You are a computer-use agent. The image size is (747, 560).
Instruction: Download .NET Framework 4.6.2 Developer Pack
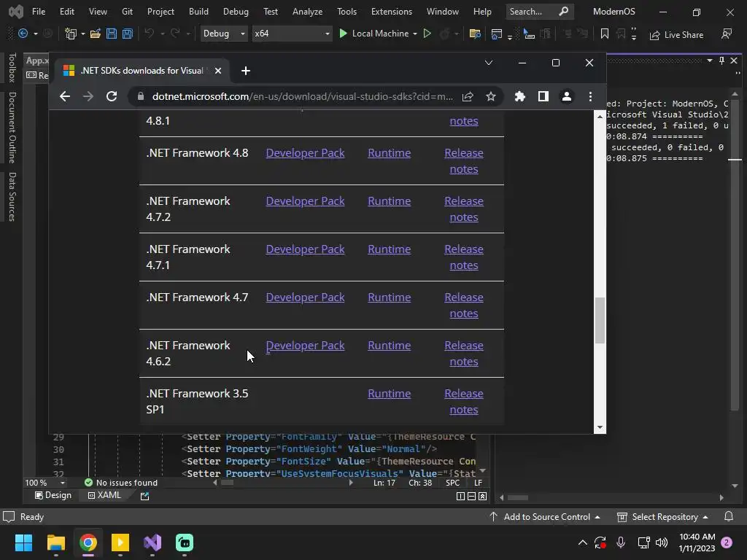coord(305,345)
